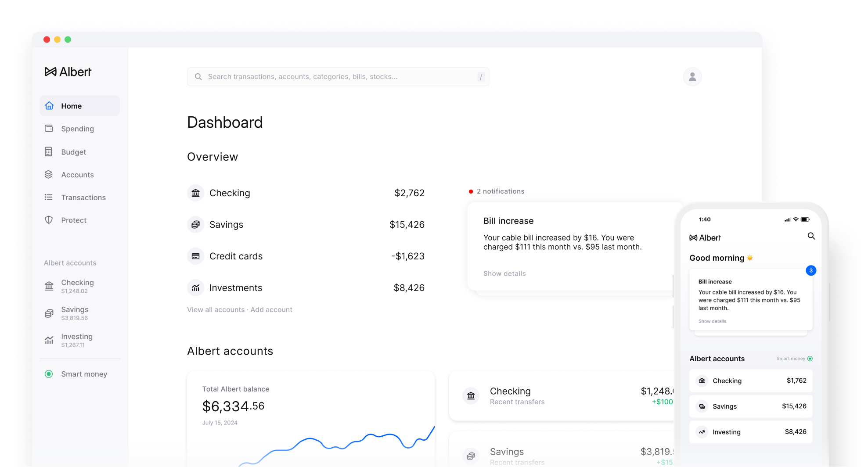
Task: Click the sidebar Savings coins icon
Action: [49, 313]
